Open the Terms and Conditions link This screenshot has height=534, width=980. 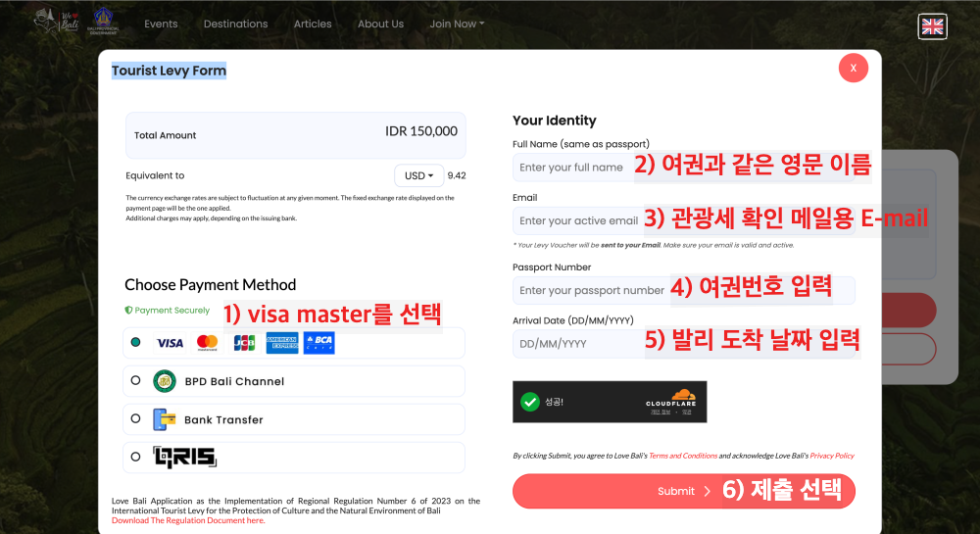[683, 456]
